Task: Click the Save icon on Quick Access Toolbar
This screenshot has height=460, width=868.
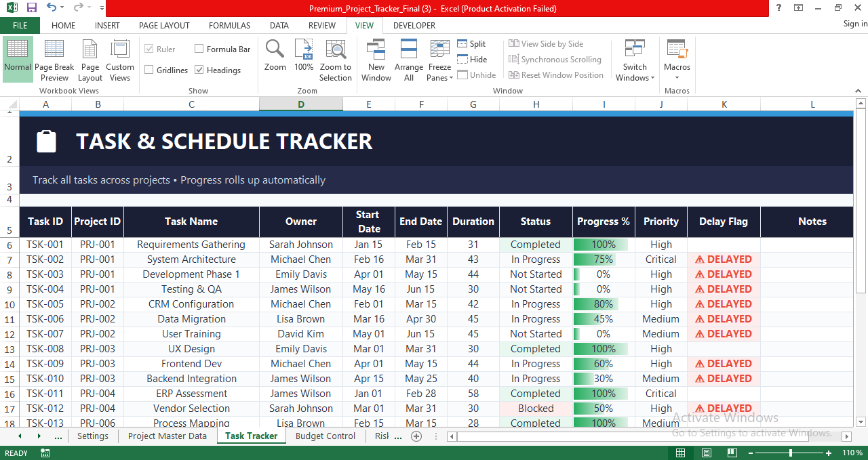Action: coord(31,7)
